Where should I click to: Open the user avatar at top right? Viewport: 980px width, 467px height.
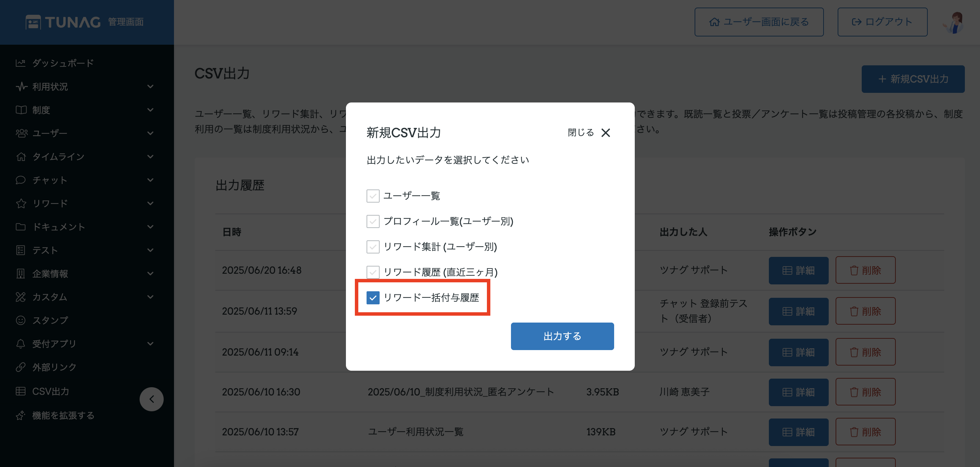click(x=954, y=22)
